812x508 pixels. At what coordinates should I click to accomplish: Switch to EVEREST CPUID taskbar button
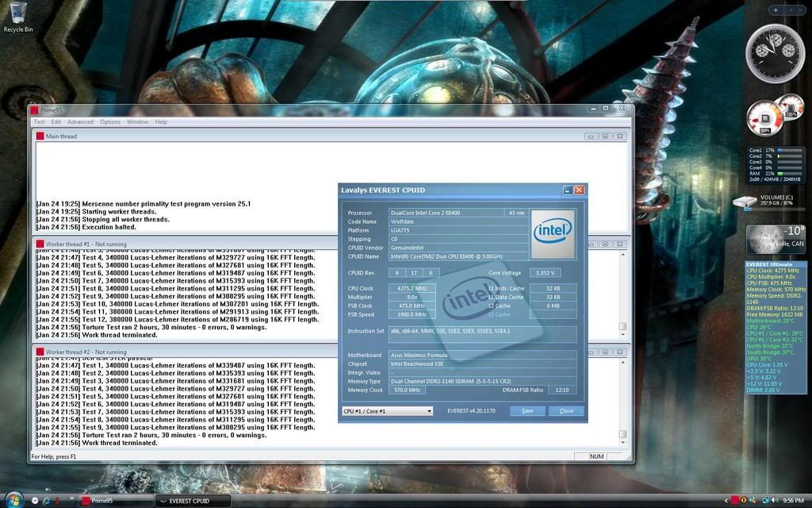(x=193, y=501)
